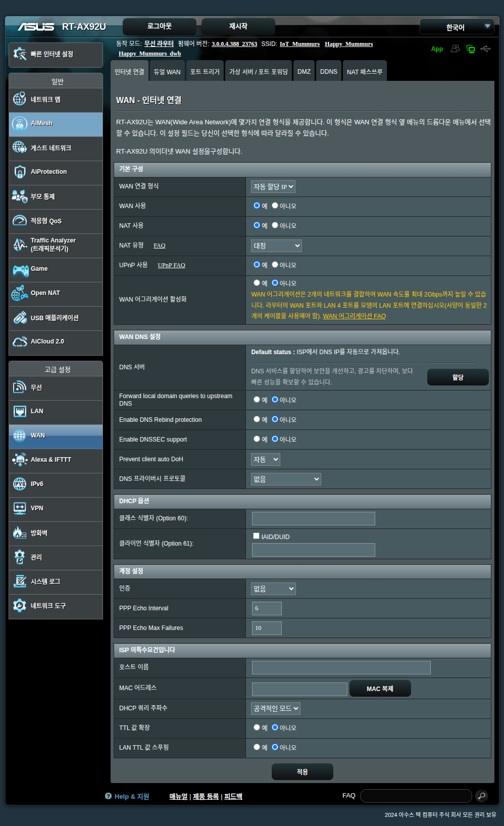Open the firewall flame icon
The image size is (504, 826).
tap(20, 533)
